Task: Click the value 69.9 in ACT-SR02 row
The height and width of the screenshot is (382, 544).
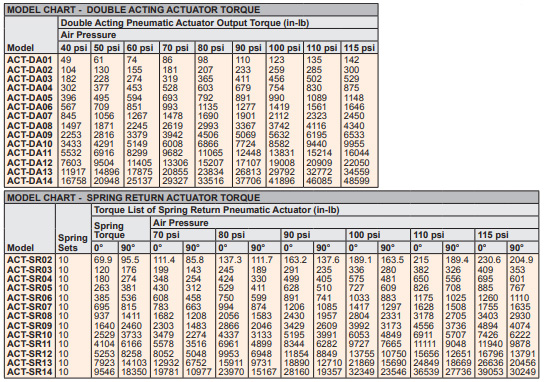Action: click(103, 260)
